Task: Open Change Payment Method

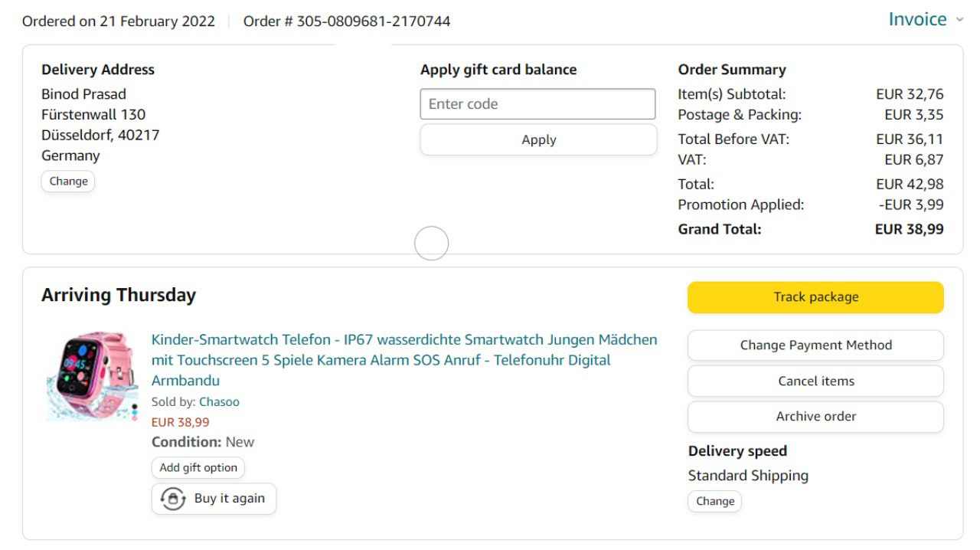Action: [815, 345]
